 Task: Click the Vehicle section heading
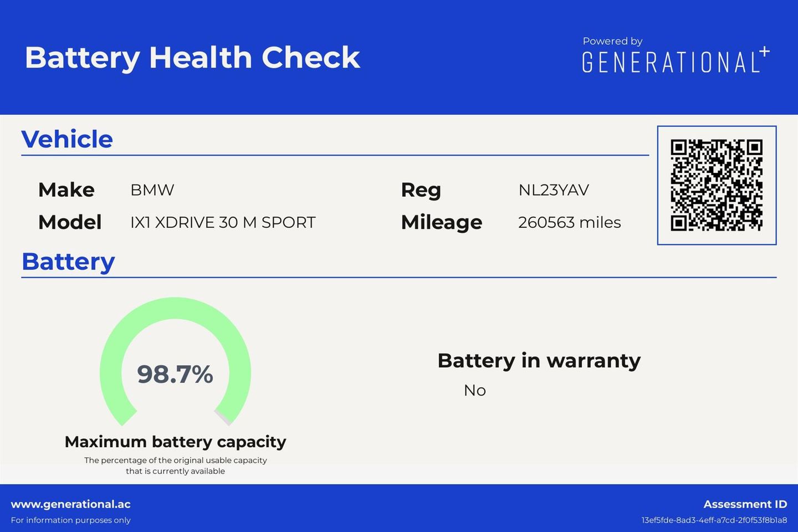coord(67,139)
